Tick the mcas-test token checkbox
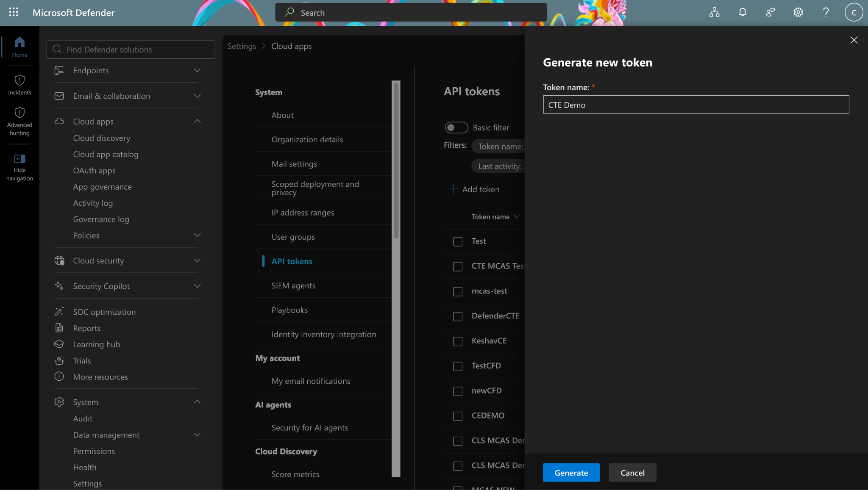The image size is (868, 490). (x=458, y=291)
